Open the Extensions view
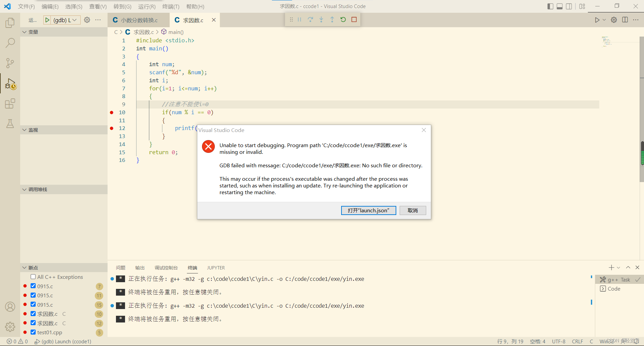 [10, 103]
